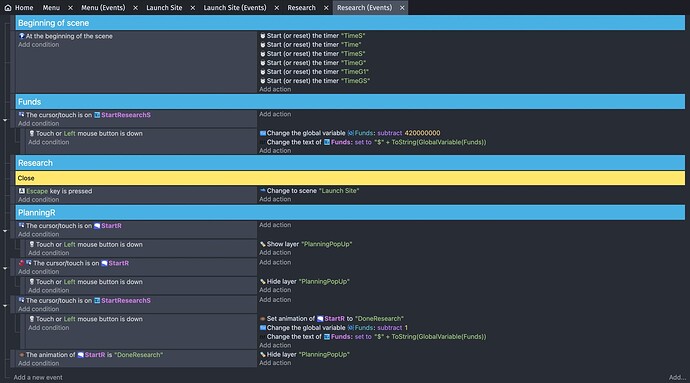Click "StartResearchS" in the PlanningR cursor condition

pyautogui.click(x=126, y=300)
